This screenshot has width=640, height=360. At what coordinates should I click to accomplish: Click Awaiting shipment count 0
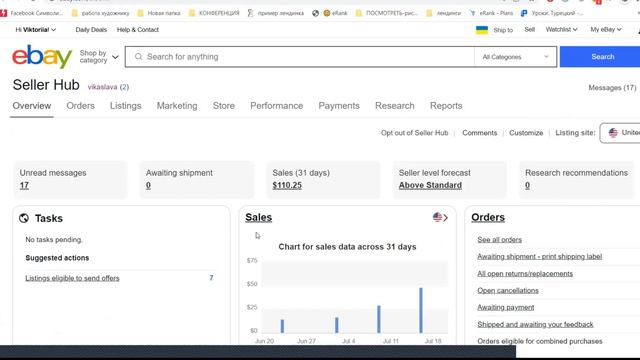(x=148, y=185)
